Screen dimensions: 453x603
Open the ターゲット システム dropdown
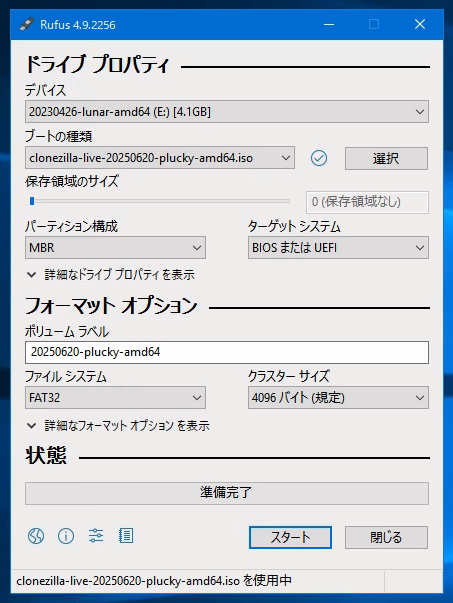(x=338, y=248)
